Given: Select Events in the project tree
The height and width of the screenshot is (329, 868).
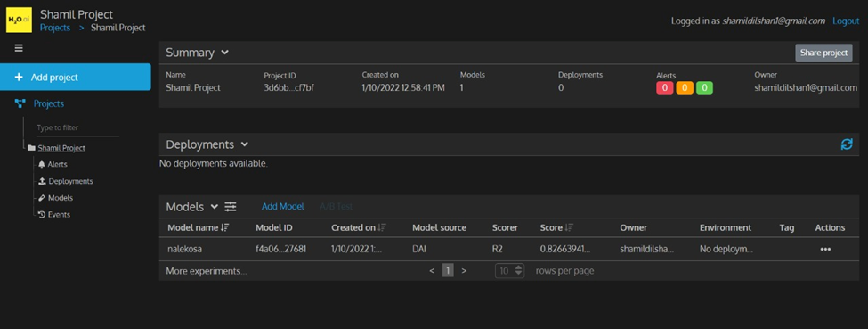Looking at the screenshot, I should (54, 214).
